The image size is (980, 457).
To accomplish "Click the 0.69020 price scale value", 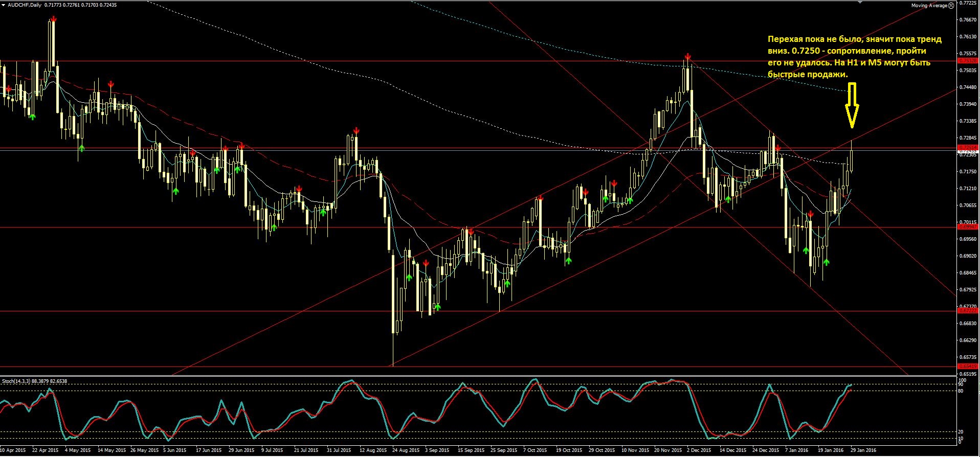I will pos(967,256).
